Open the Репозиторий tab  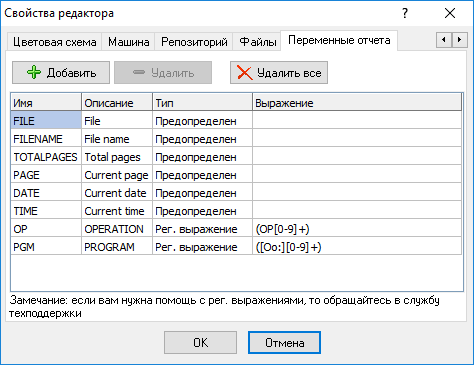194,42
